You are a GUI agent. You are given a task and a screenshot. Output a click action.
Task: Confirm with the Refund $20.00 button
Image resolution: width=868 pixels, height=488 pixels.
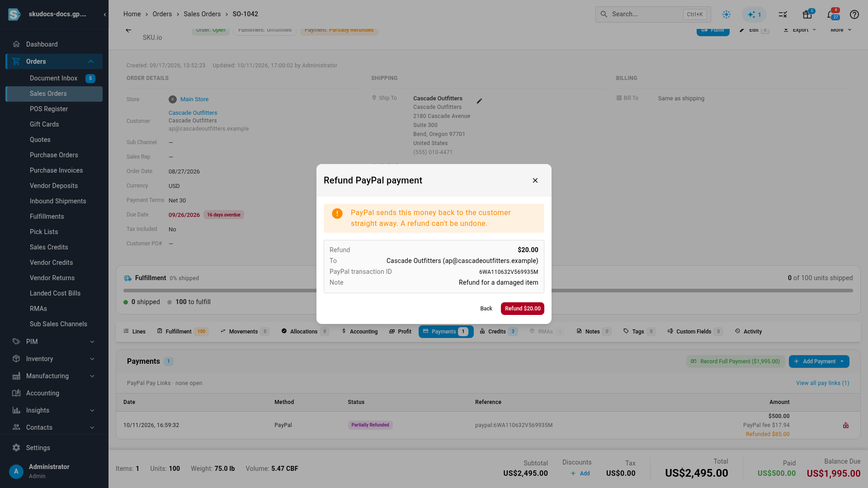[x=523, y=309]
